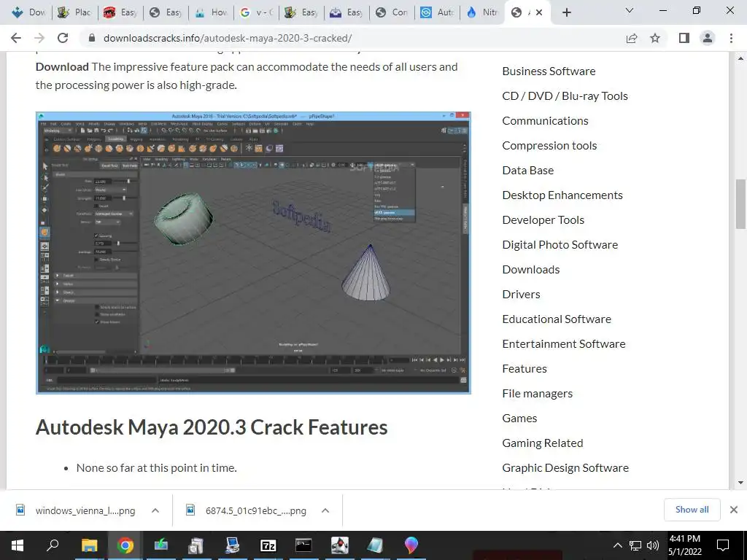The height and width of the screenshot is (560, 747).
Task: Switch to the 'How' tab
Action: point(211,12)
